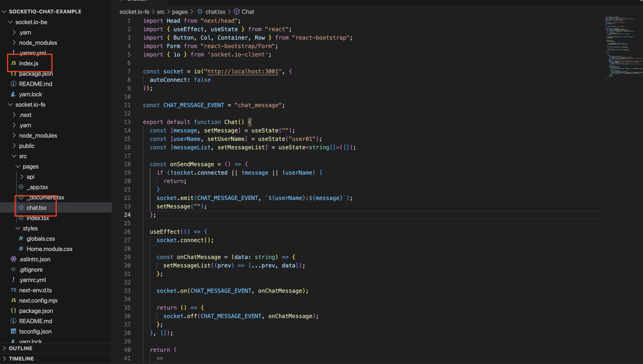Image resolution: width=643 pixels, height=364 pixels.
Task: Expand the TIMELINE section
Action: pos(4,358)
